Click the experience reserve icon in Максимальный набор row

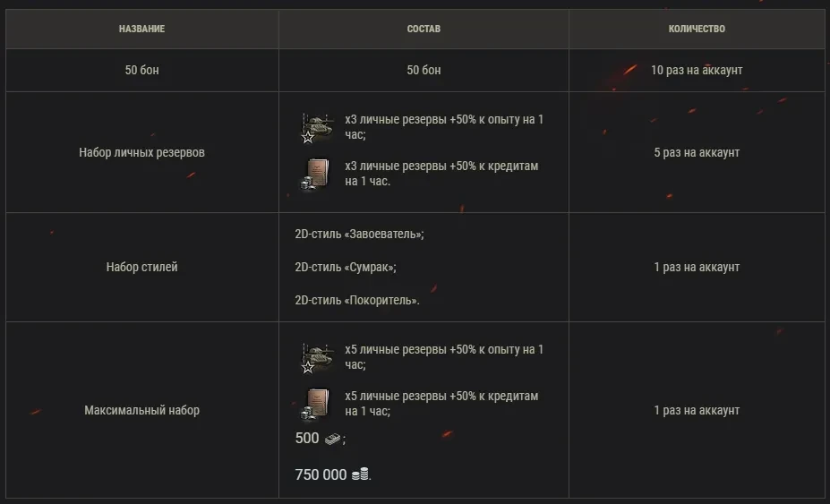[x=315, y=357]
